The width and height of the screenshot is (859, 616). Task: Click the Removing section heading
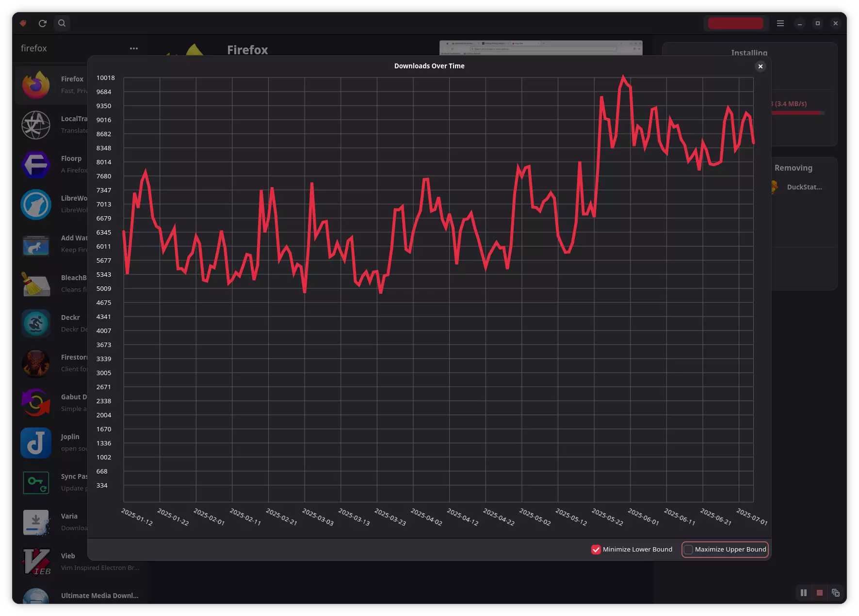pyautogui.click(x=794, y=168)
